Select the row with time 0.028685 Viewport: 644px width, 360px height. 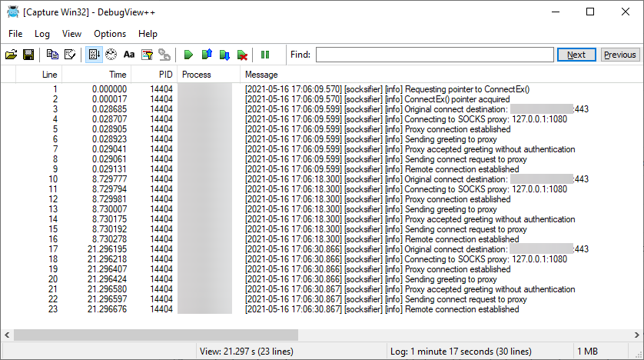(x=321, y=109)
